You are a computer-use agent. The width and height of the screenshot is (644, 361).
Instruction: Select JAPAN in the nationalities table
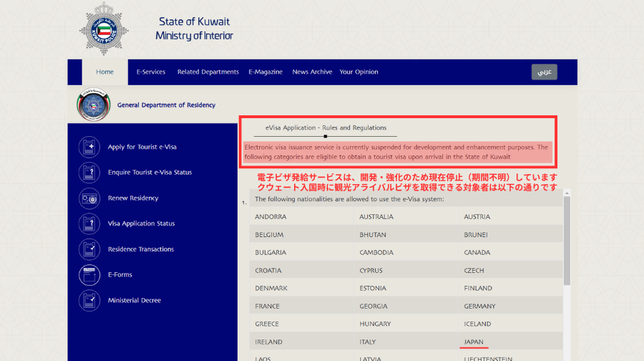coord(474,342)
